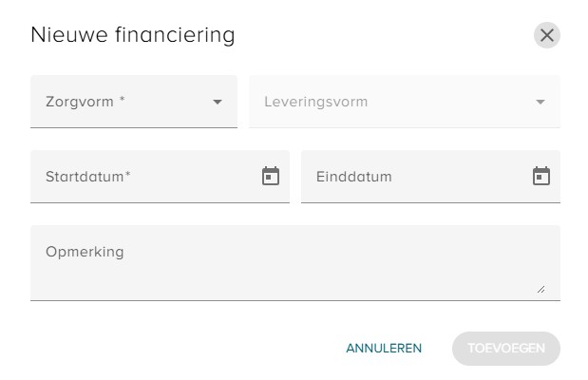Click the TOEVOEGEN button

pos(506,348)
